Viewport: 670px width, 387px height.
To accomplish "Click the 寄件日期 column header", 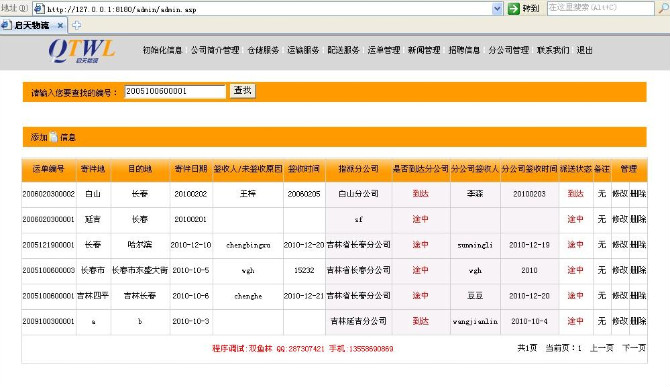I will click(191, 169).
